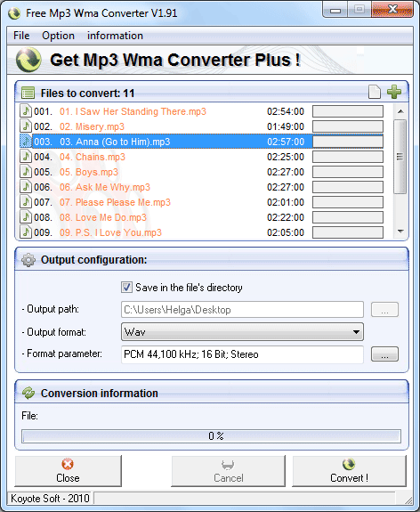This screenshot has height=512, width=420.
Task: Click the green arrow logo in banner
Action: tap(29, 60)
